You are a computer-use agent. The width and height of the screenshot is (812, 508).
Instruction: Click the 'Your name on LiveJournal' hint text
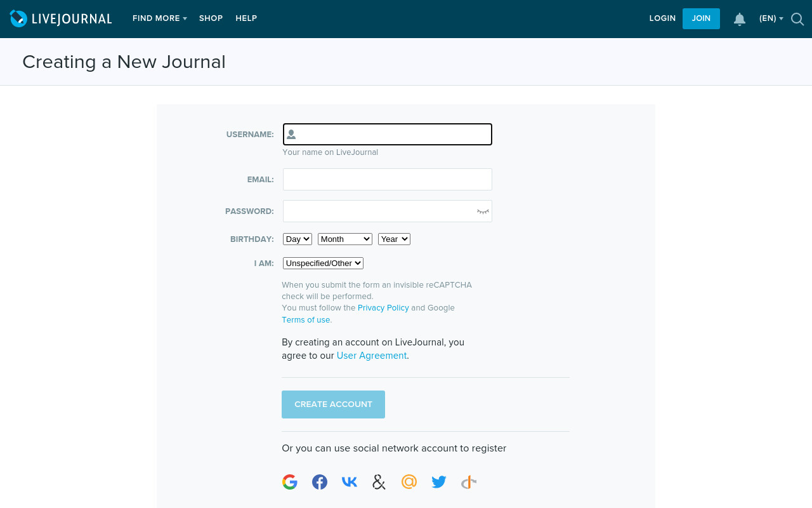330,152
